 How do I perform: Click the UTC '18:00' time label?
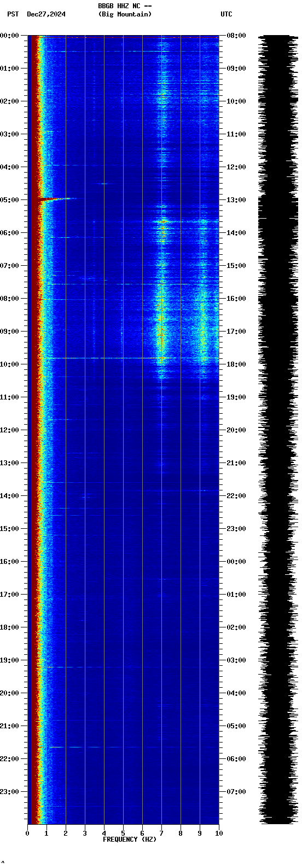(x=236, y=364)
